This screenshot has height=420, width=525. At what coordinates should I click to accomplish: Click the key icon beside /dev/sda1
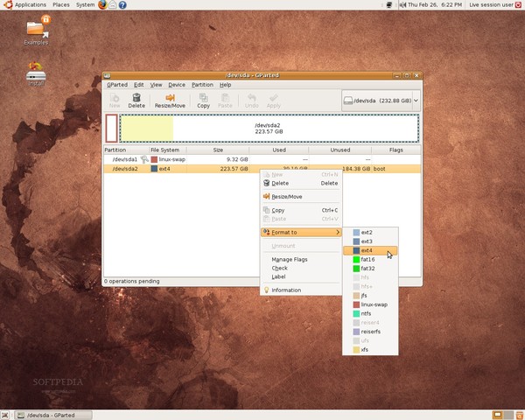tap(144, 159)
